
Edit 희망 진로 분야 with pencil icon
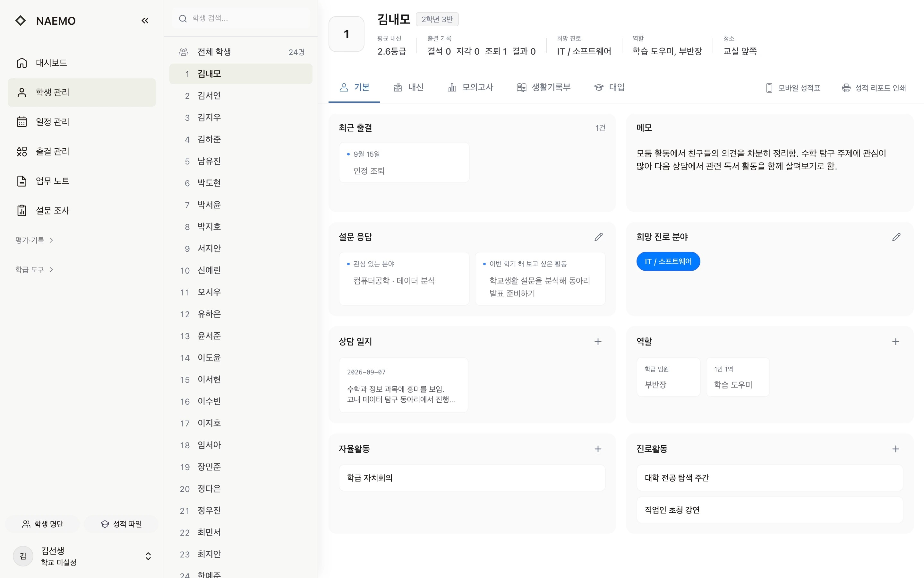(896, 237)
